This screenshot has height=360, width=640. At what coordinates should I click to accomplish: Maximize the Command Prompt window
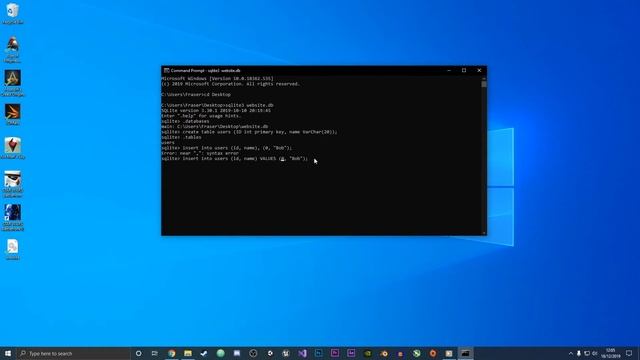coord(464,71)
